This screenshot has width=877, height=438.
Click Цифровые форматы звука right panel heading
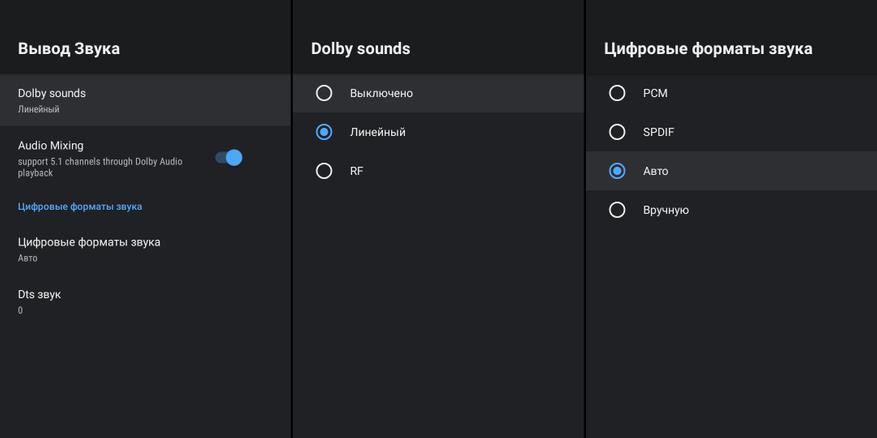708,49
